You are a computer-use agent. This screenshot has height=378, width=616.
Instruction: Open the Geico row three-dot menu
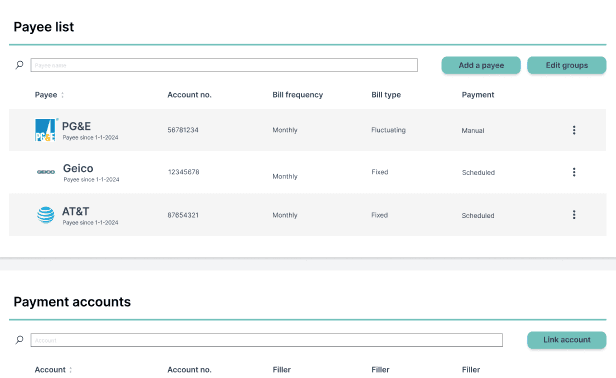tap(574, 172)
